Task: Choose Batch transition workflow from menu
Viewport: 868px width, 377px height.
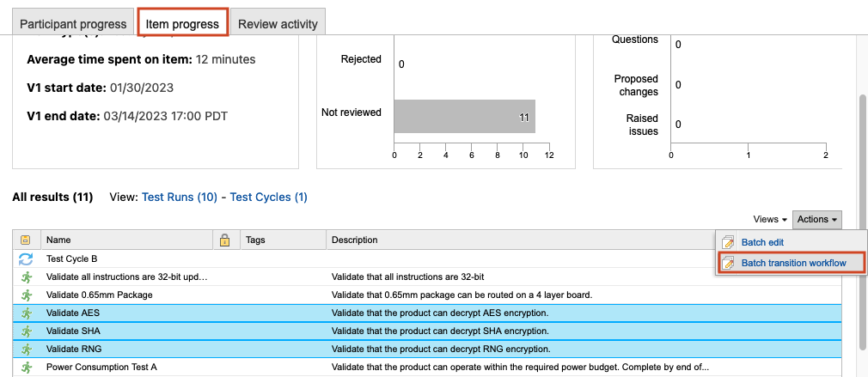Action: (x=793, y=263)
